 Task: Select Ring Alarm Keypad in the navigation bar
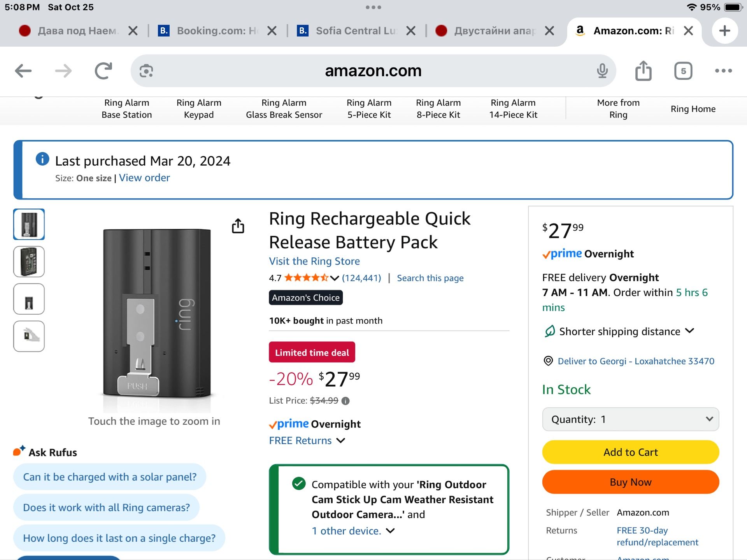click(x=199, y=109)
